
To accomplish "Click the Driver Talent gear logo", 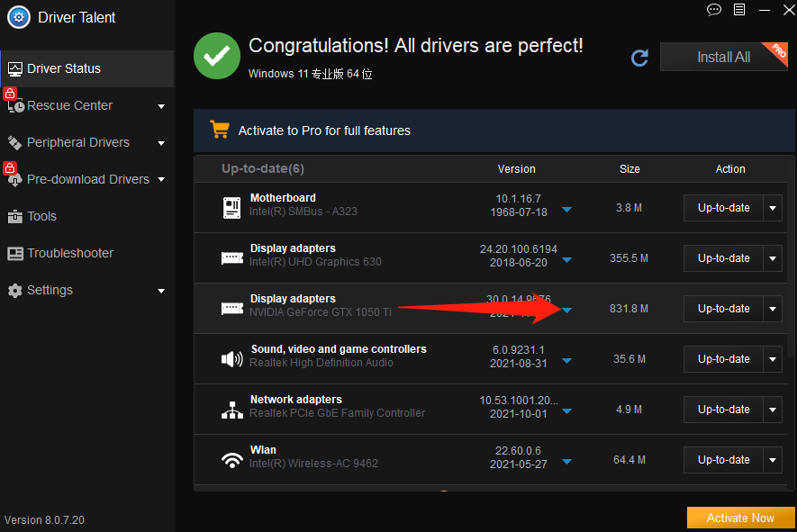I will [x=19, y=17].
